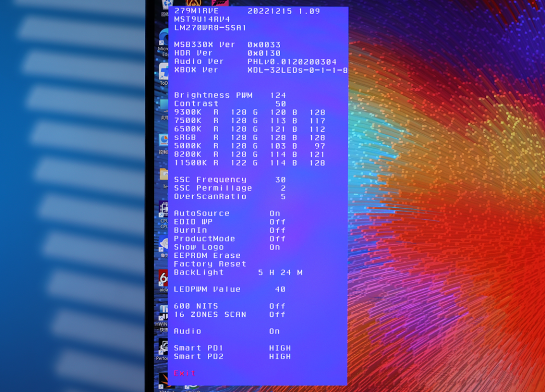Select the Brightness PWM row

(230, 95)
